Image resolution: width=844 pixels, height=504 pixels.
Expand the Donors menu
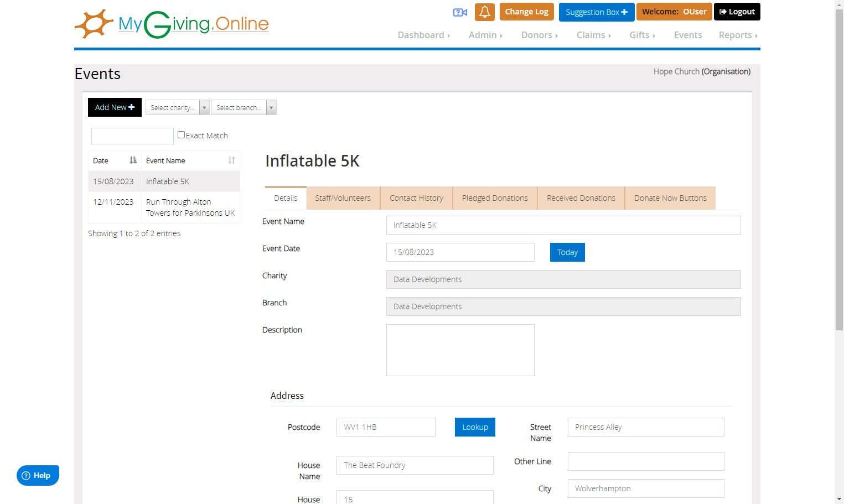(539, 35)
